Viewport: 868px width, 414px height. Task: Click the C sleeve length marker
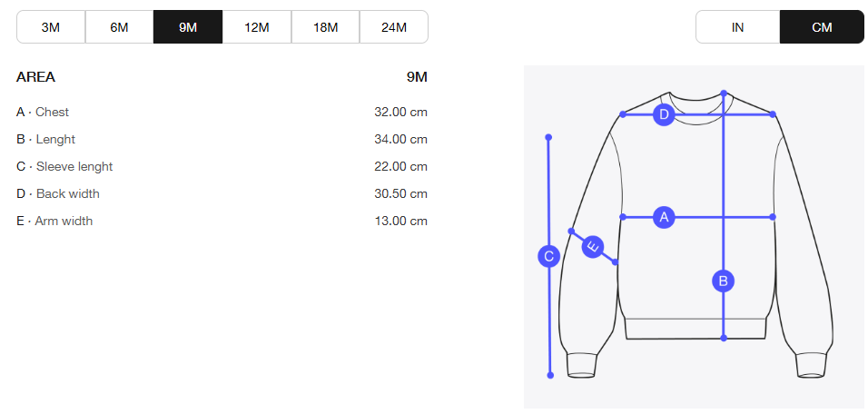pos(548,256)
